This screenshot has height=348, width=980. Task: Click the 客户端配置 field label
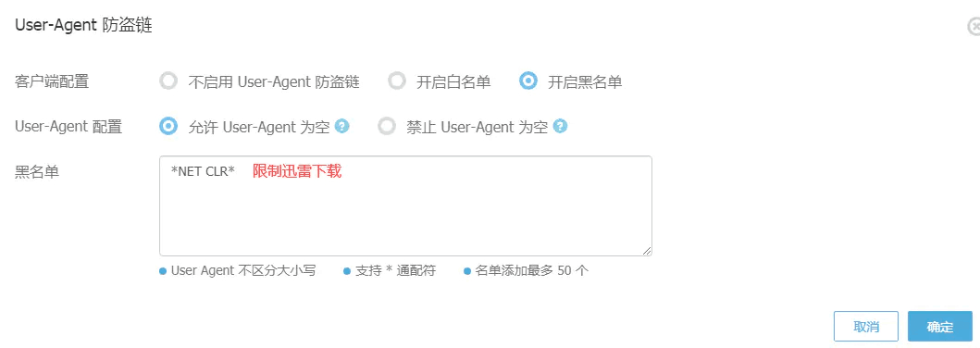(x=51, y=81)
